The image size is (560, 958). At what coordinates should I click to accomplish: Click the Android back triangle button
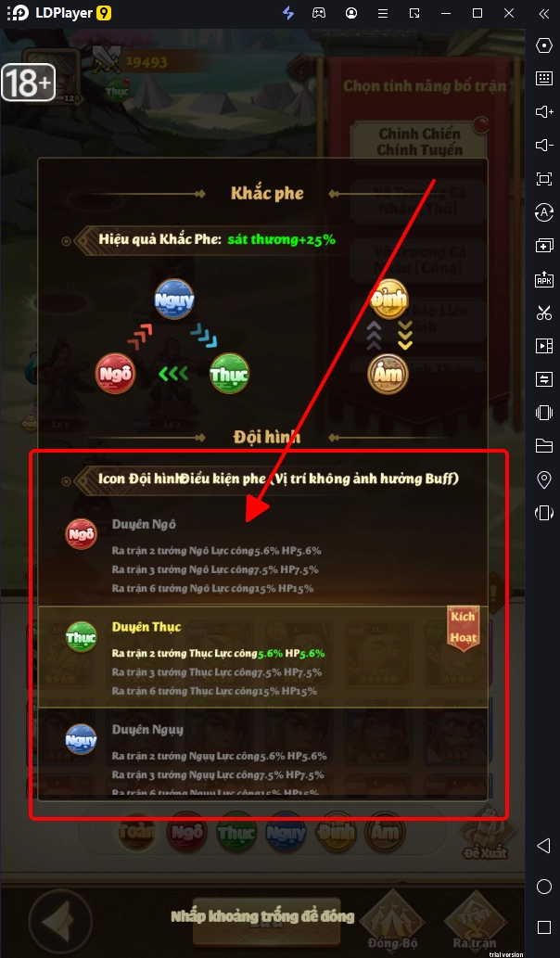543,846
